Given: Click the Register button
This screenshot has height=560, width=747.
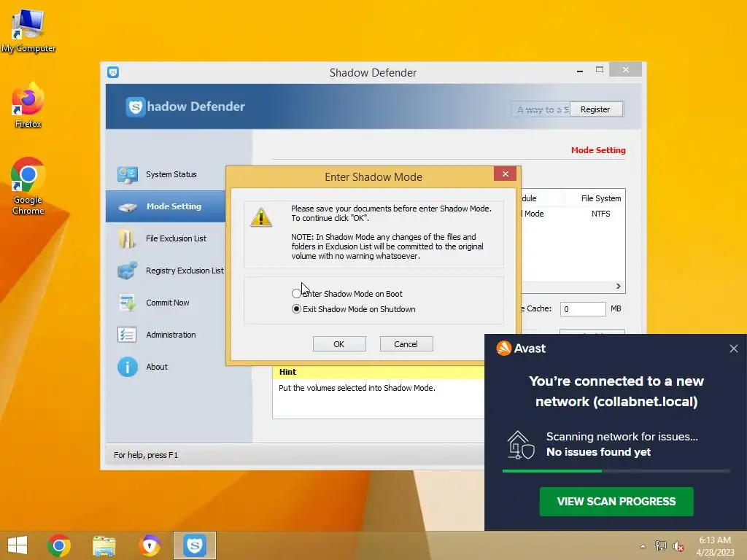Looking at the screenshot, I should (595, 109).
